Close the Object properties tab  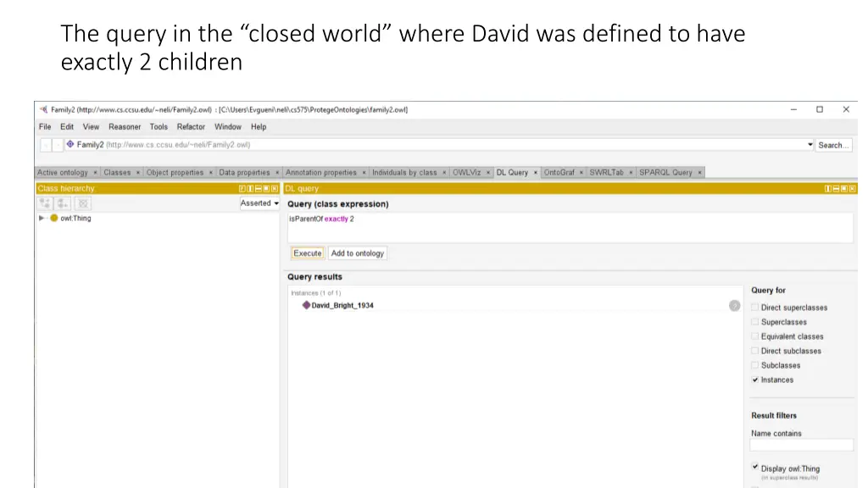pyautogui.click(x=211, y=173)
